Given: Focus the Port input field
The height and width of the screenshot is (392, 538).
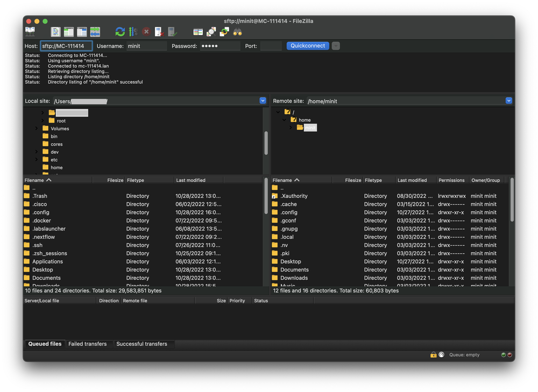Looking at the screenshot, I should tap(271, 46).
